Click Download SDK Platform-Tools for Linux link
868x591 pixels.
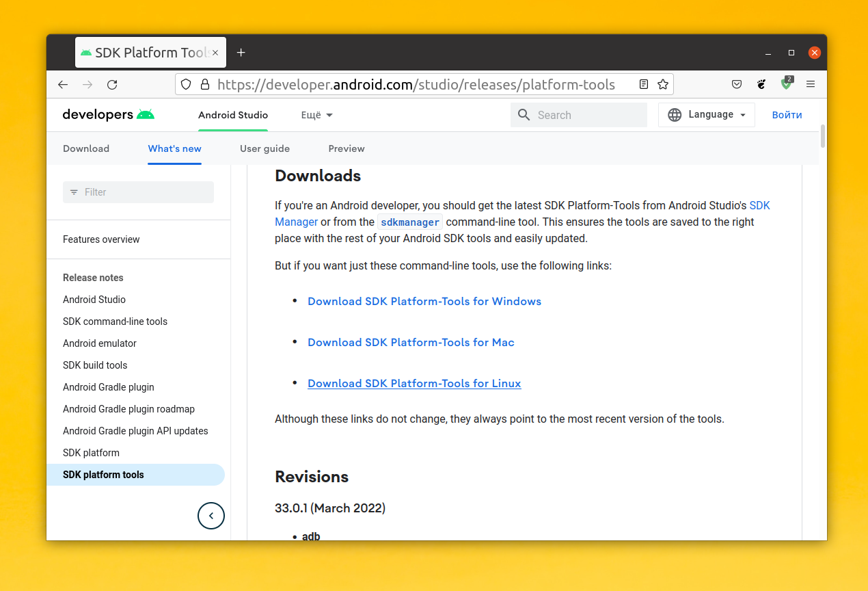click(x=414, y=384)
